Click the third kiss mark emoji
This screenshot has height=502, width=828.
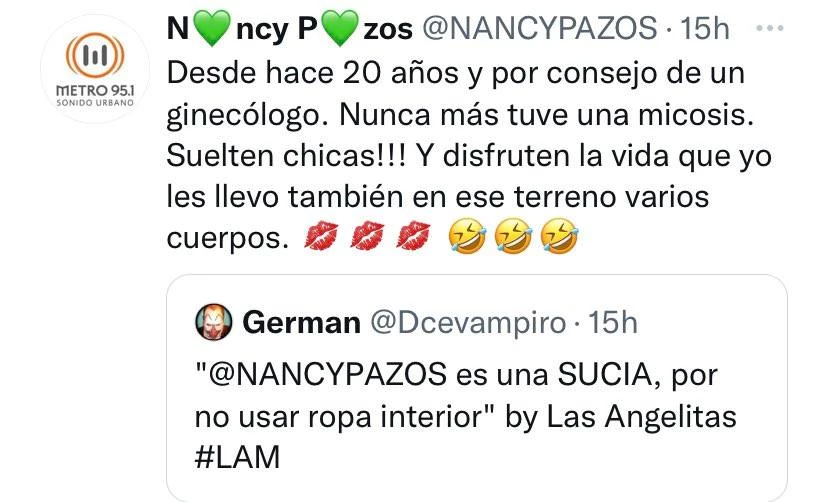point(413,235)
